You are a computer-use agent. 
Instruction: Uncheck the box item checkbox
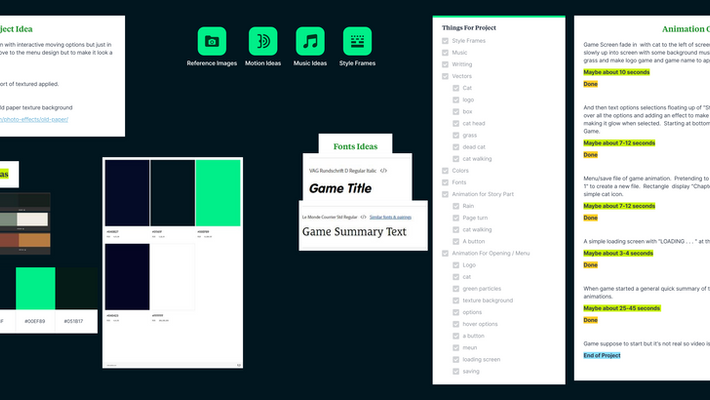point(456,111)
